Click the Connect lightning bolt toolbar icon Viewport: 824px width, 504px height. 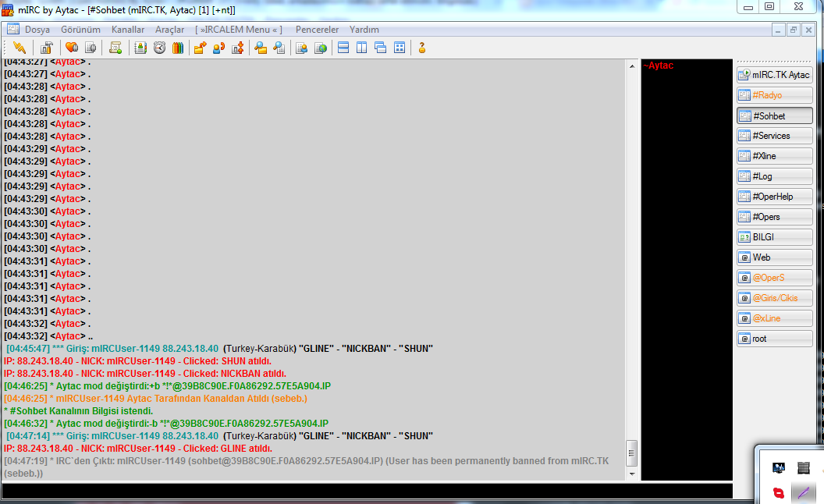coord(20,48)
